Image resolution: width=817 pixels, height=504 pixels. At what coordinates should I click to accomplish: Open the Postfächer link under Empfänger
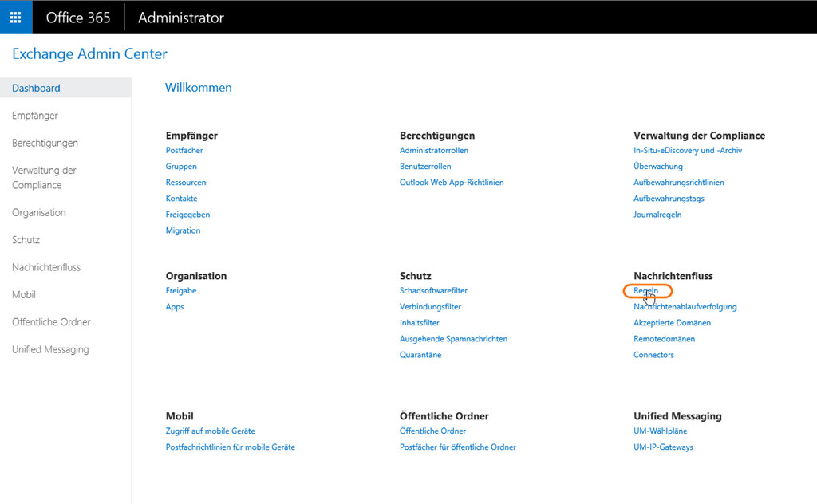click(184, 151)
